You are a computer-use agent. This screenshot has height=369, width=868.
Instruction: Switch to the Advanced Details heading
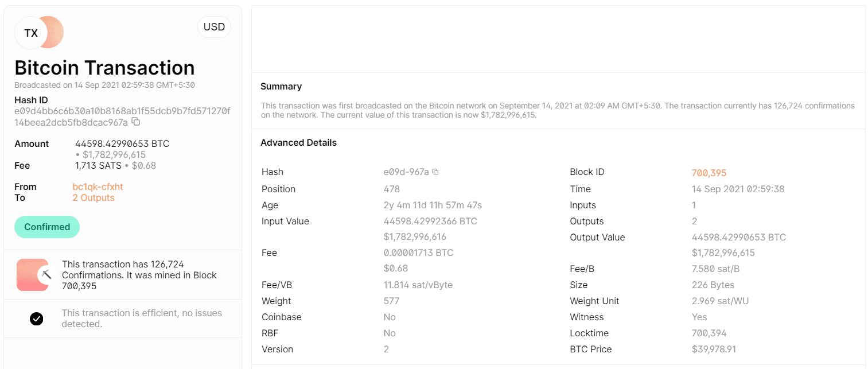(298, 142)
